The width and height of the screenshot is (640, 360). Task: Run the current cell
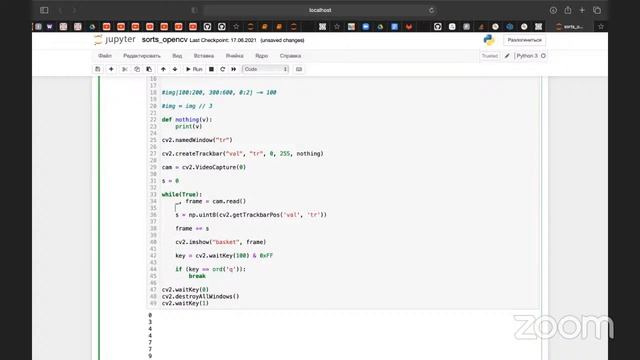click(x=194, y=69)
